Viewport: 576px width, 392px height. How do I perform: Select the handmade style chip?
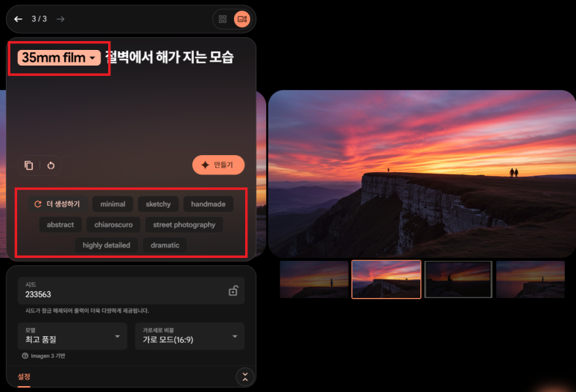coord(209,204)
